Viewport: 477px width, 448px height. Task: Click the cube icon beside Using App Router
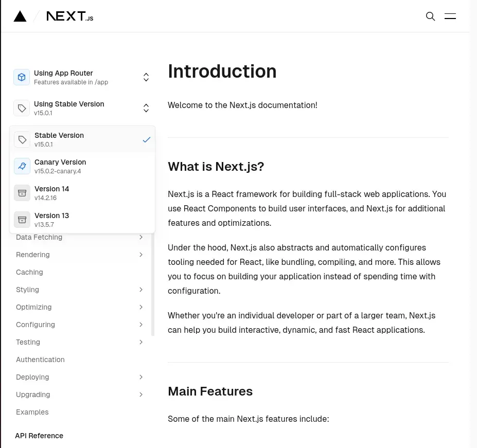22,77
